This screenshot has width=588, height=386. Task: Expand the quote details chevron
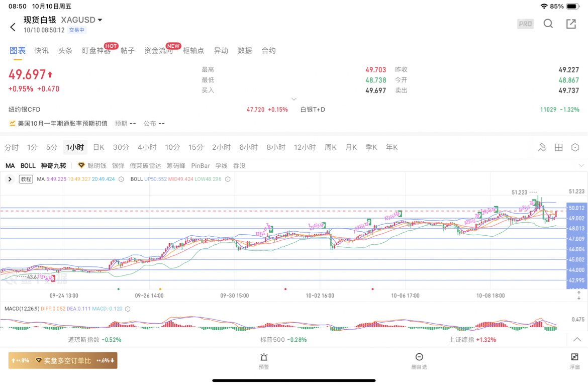(294, 99)
